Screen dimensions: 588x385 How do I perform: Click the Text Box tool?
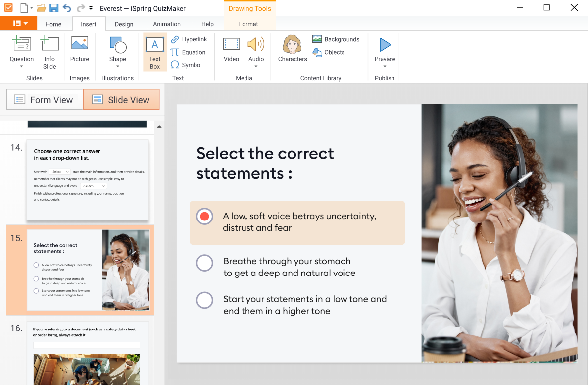(155, 53)
